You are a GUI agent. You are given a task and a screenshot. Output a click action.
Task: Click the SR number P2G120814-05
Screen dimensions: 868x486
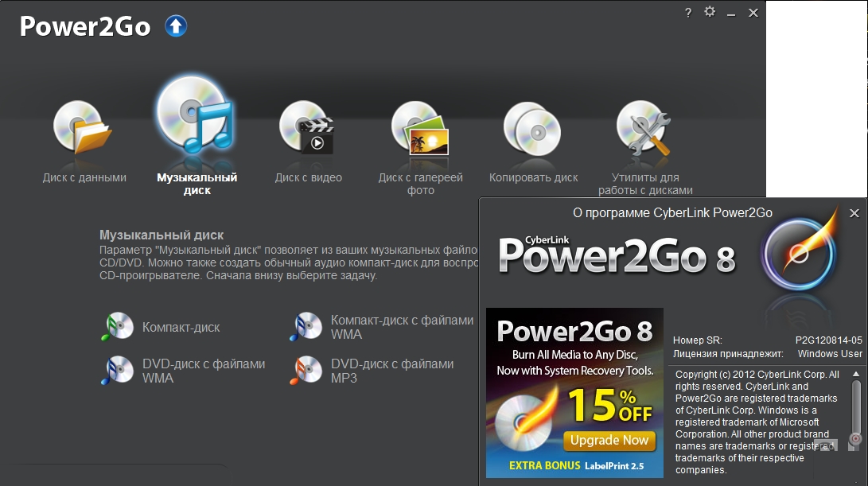coord(829,340)
